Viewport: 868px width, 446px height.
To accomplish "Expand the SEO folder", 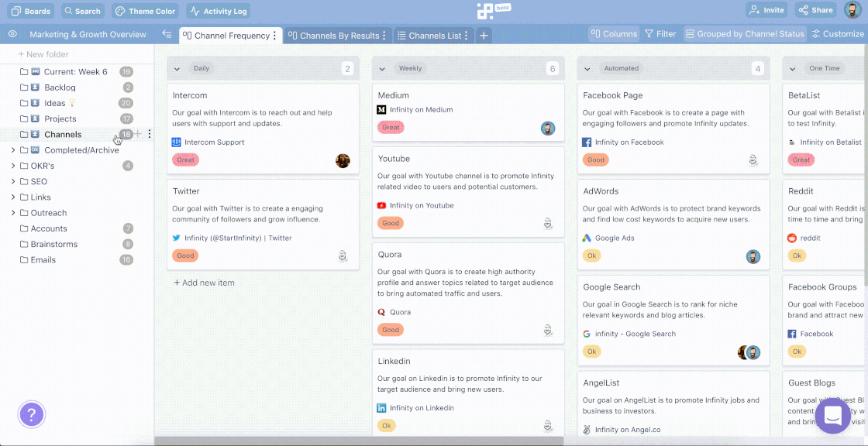I will click(13, 181).
